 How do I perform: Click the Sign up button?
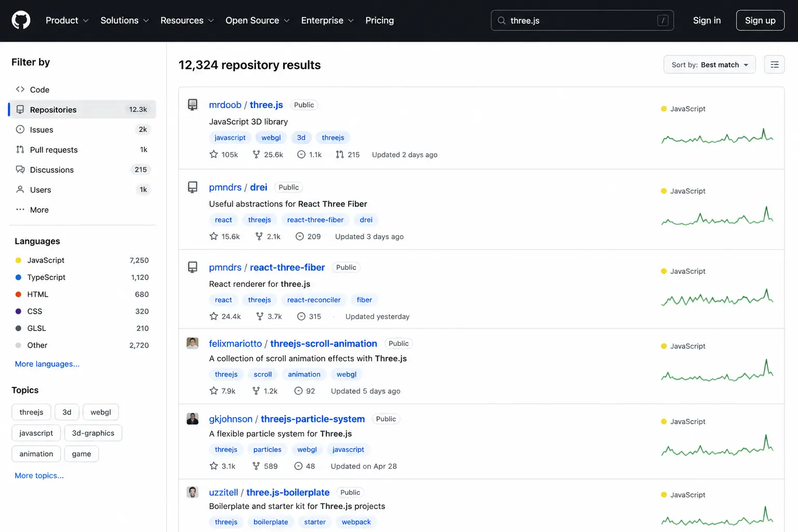coord(760,20)
